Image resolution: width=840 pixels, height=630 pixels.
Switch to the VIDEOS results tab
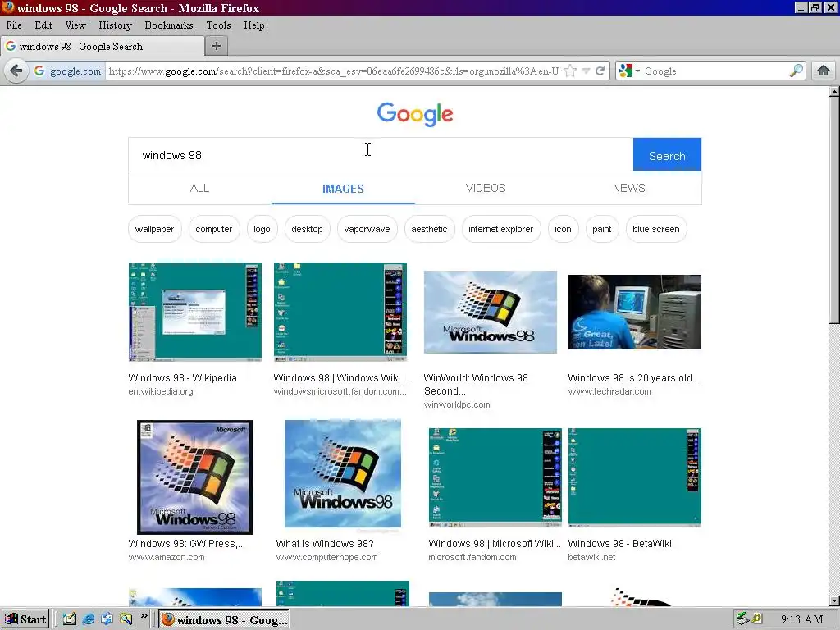tap(486, 188)
